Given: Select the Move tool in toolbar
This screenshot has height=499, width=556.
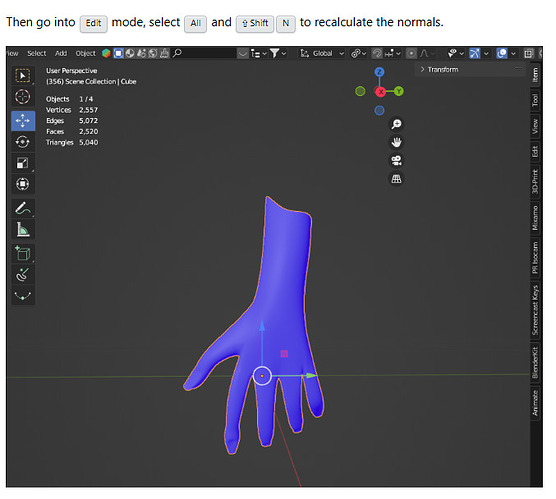Looking at the screenshot, I should (x=23, y=121).
